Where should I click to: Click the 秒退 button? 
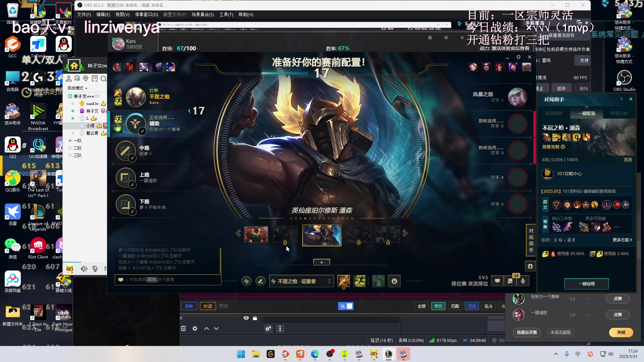(x=208, y=306)
